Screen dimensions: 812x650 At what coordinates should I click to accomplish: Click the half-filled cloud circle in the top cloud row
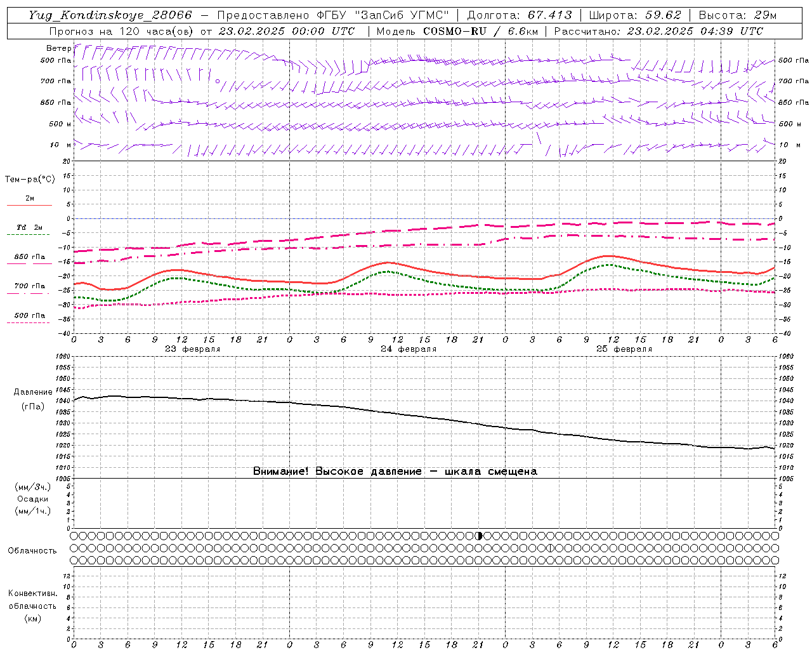coord(480,536)
